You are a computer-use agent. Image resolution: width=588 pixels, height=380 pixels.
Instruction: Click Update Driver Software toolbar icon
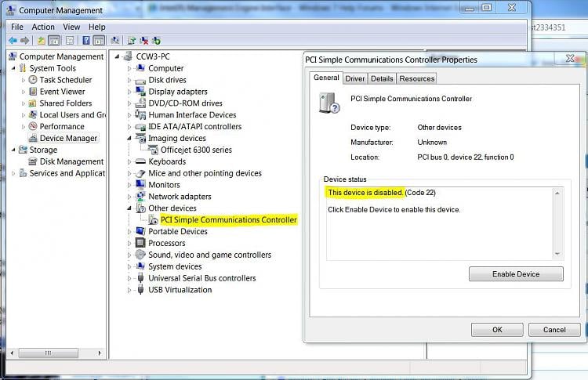131,41
